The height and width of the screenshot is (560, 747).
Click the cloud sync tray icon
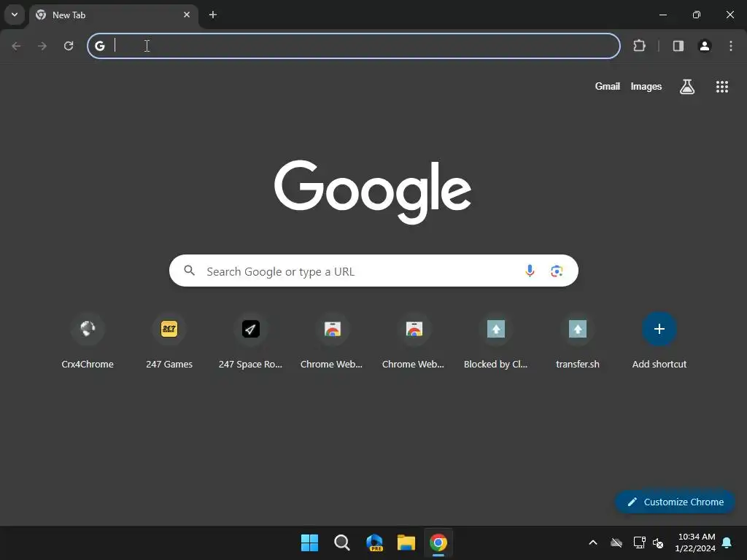[x=616, y=542]
